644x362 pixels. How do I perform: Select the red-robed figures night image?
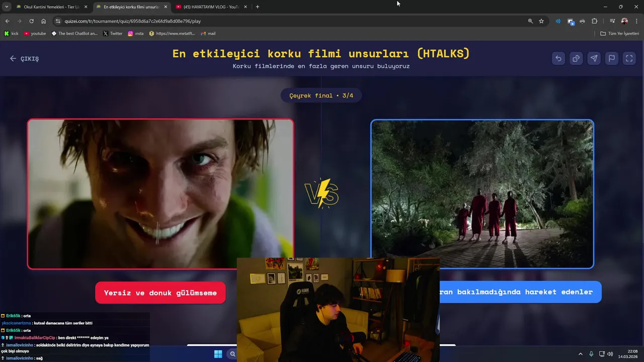point(482,194)
